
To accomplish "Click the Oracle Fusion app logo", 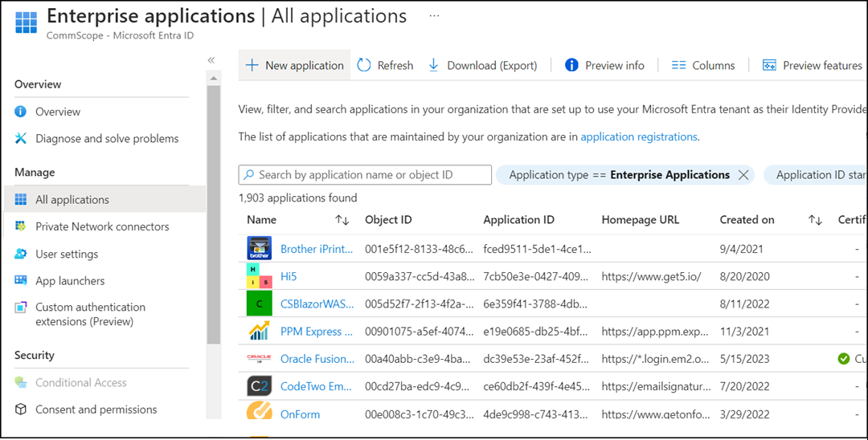I will point(259,357).
